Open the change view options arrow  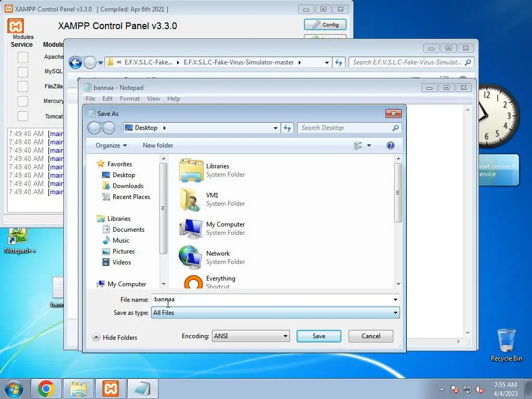click(x=369, y=145)
